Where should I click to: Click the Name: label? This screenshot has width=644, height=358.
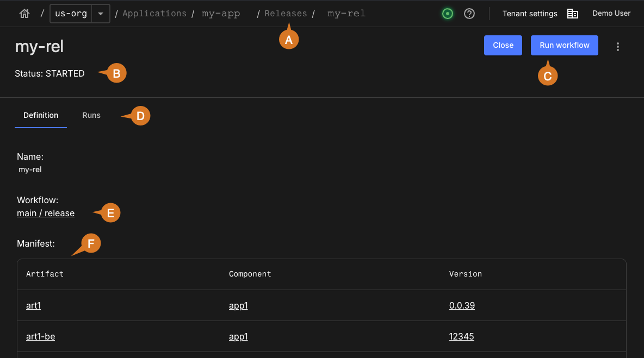click(x=30, y=156)
